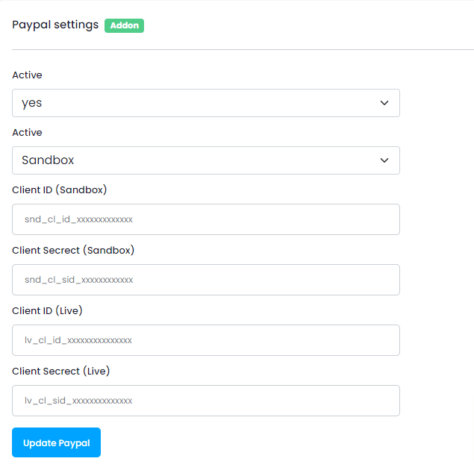Image resolution: width=474 pixels, height=476 pixels.
Task: Expand the Sandbox mode dropdown
Action: point(205,160)
